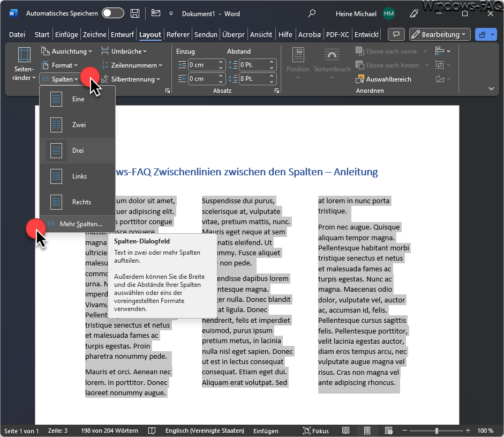
Task: Open the Bearbeitung mode dropdown
Action: tap(440, 34)
